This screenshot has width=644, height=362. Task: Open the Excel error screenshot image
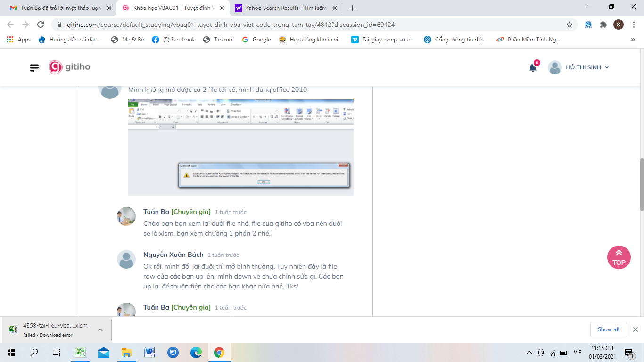click(241, 147)
